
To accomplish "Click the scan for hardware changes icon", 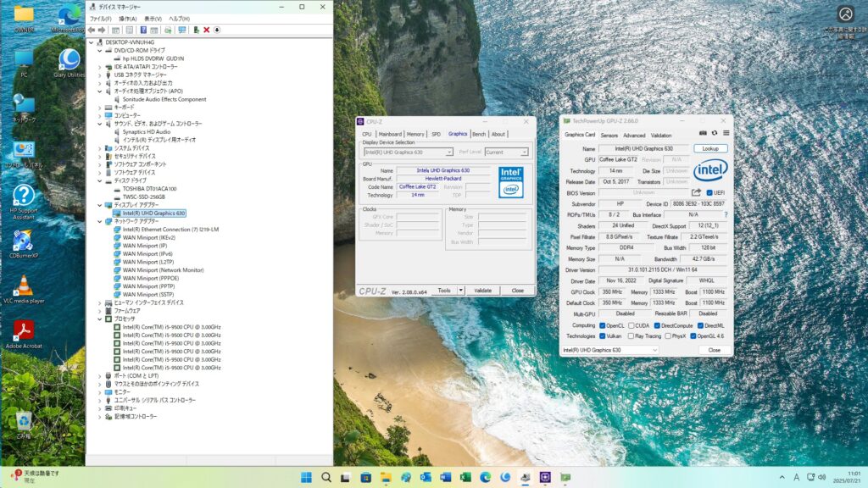I will pyautogui.click(x=181, y=30).
